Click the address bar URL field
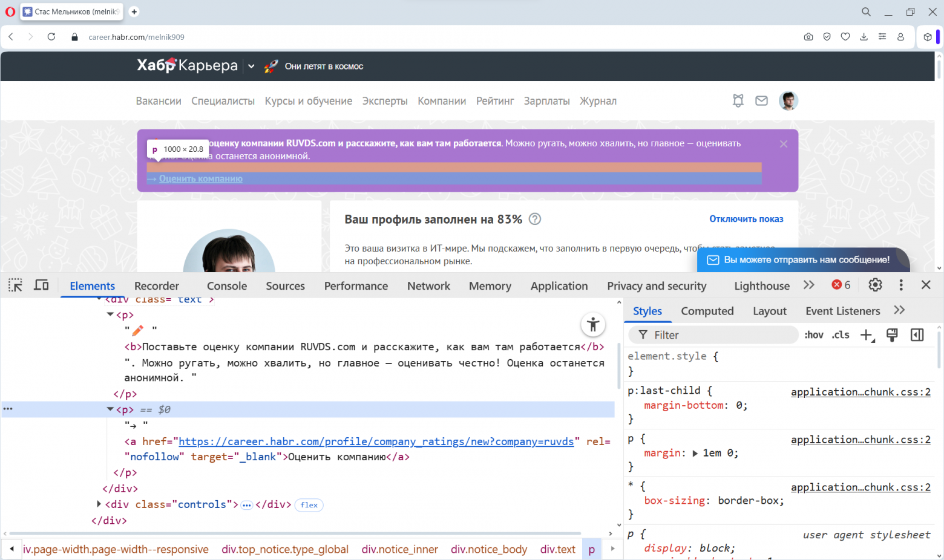This screenshot has width=944, height=560. coord(137,37)
